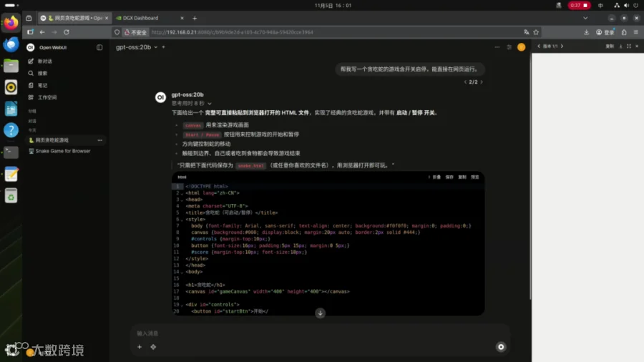Open the gpt-oss:20b model selector dropdown
644x362 pixels.
click(137, 47)
